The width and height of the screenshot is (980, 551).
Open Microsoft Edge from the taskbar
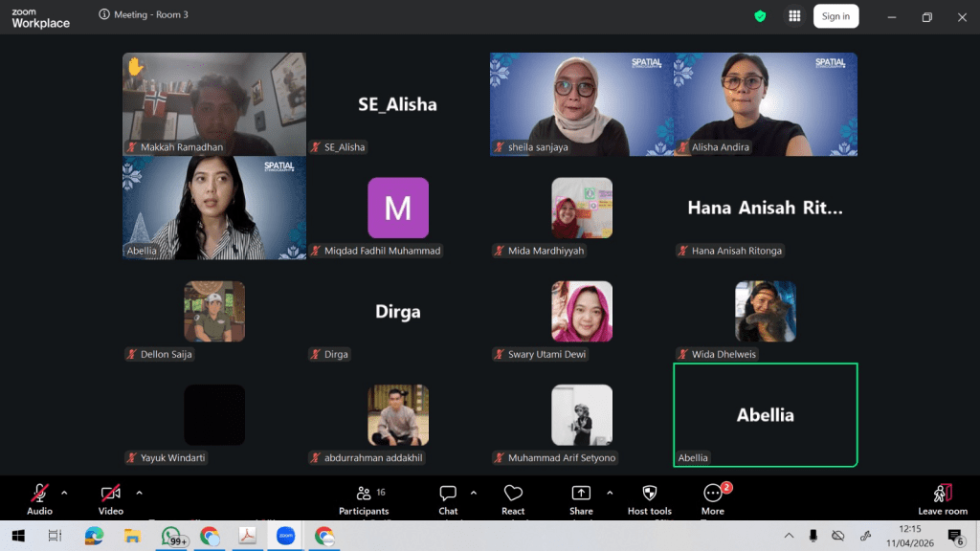pyautogui.click(x=94, y=536)
